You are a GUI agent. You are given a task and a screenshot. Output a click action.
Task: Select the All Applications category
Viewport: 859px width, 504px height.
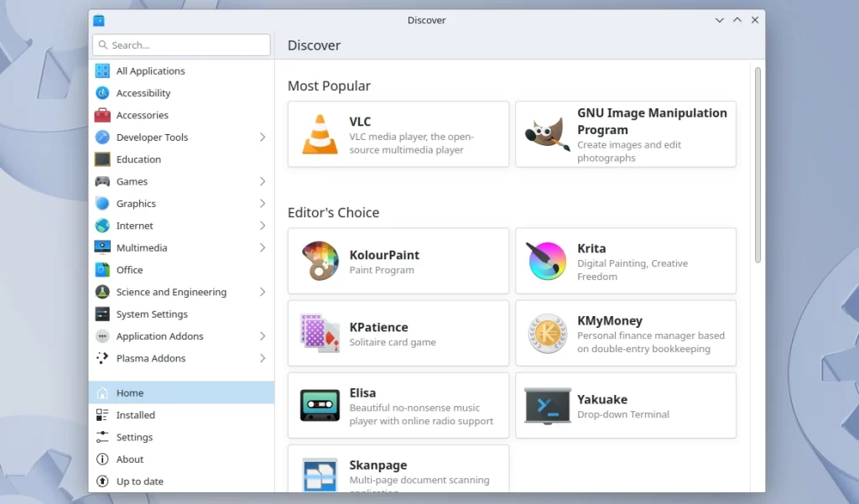[150, 71]
